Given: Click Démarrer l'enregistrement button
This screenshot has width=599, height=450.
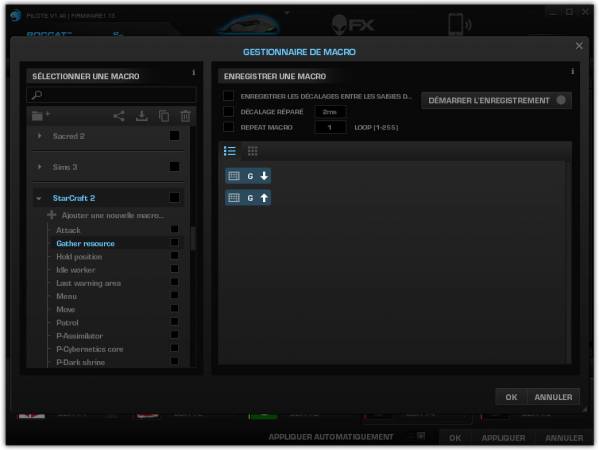Looking at the screenshot, I should [496, 100].
